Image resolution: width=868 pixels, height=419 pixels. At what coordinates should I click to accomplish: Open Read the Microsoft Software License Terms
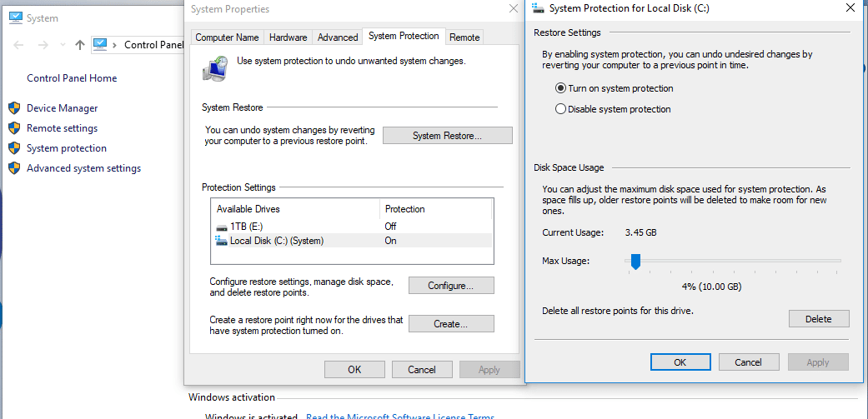400,416
